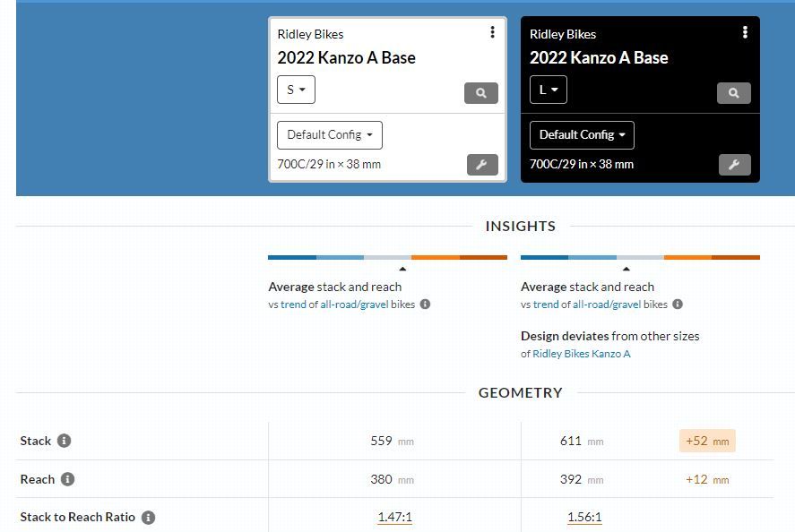Click wrench icon on size S card
Screen dimensions: 795x532
(481, 165)
